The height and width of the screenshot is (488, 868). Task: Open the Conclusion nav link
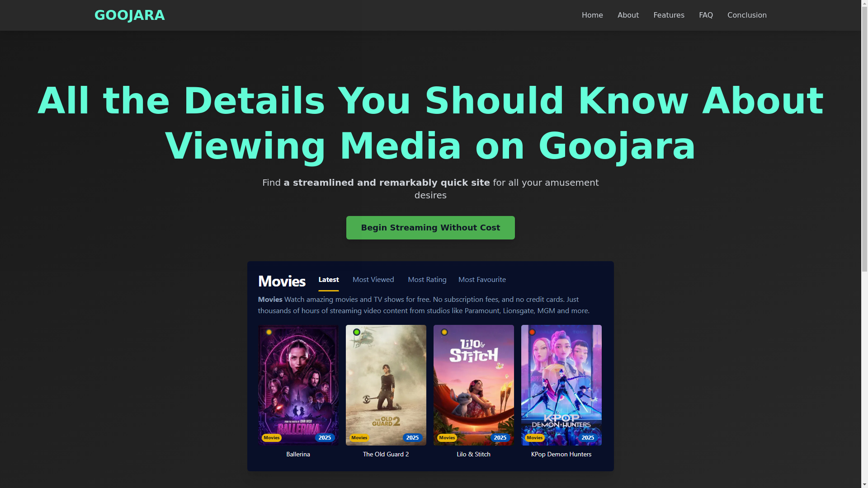747,15
